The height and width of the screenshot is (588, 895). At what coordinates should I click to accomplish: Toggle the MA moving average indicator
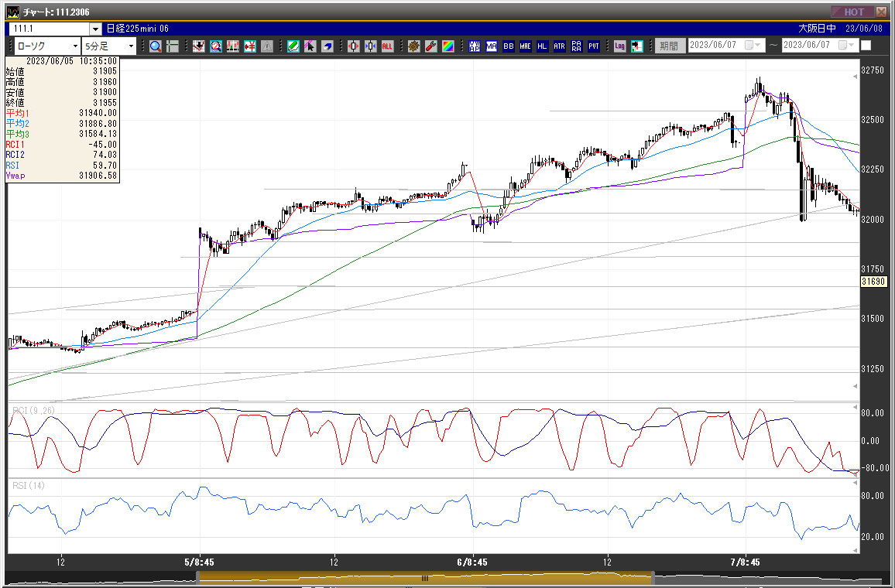492,46
